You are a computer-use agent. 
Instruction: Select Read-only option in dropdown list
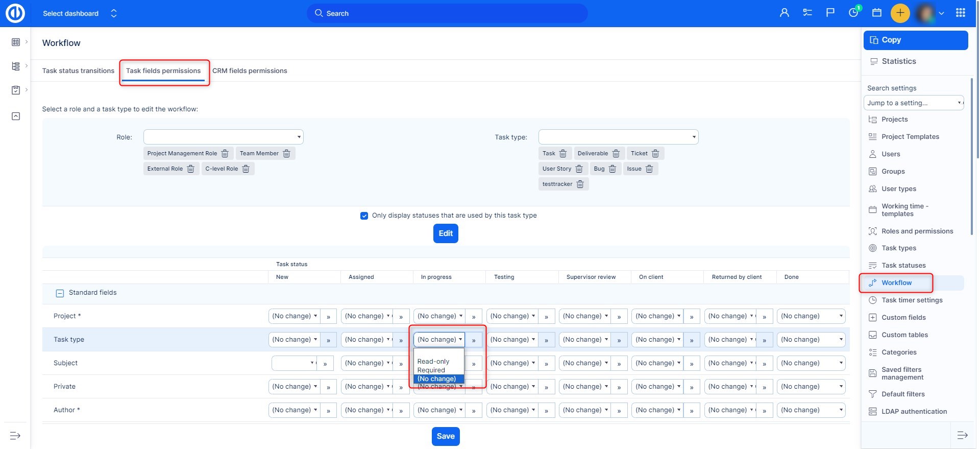pos(433,362)
